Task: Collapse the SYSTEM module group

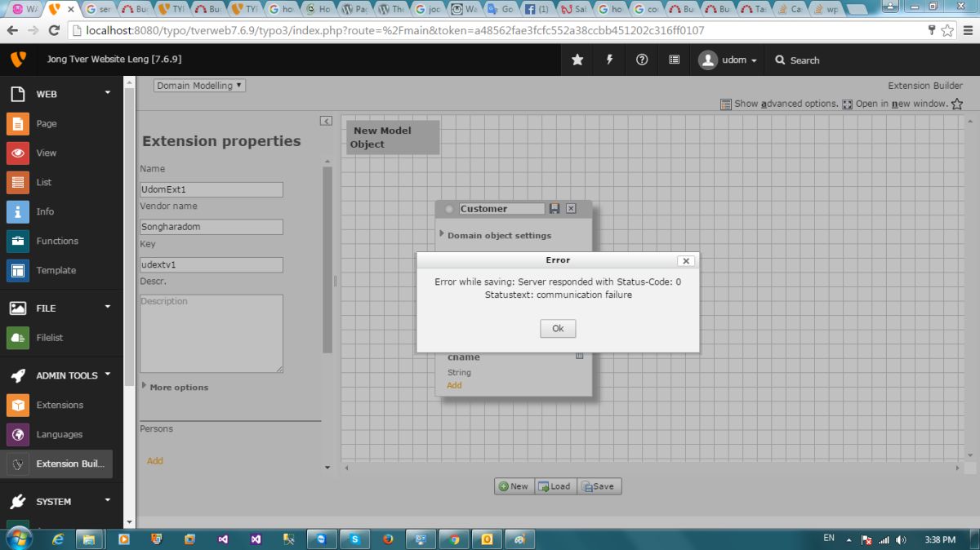Action: coord(107,499)
